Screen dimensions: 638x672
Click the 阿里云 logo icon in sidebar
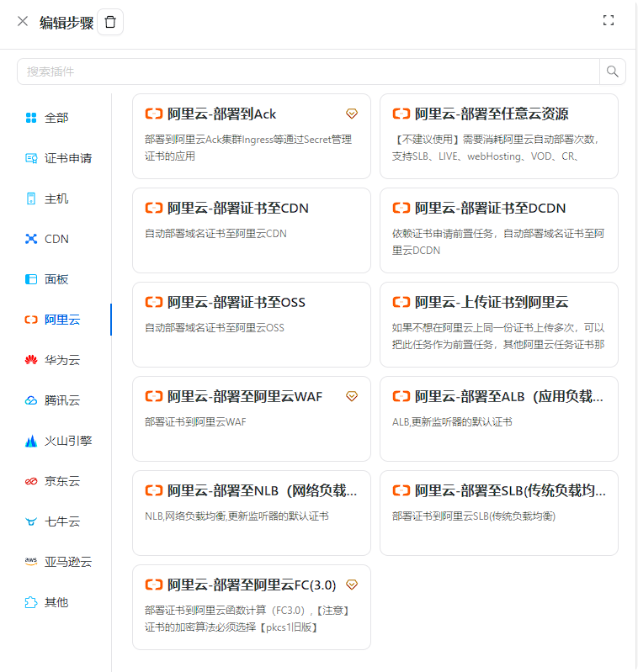pos(31,320)
